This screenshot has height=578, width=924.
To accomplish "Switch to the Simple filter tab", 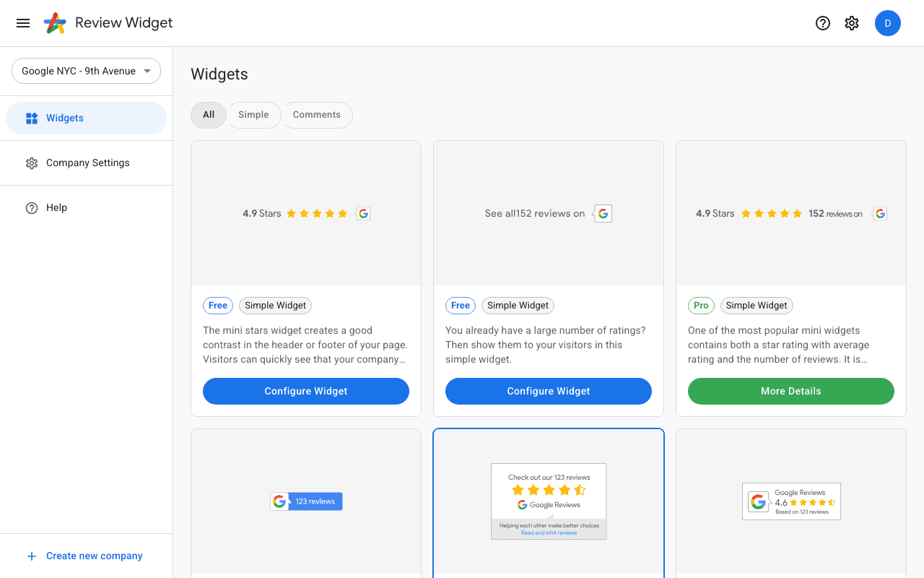I will pos(254,115).
